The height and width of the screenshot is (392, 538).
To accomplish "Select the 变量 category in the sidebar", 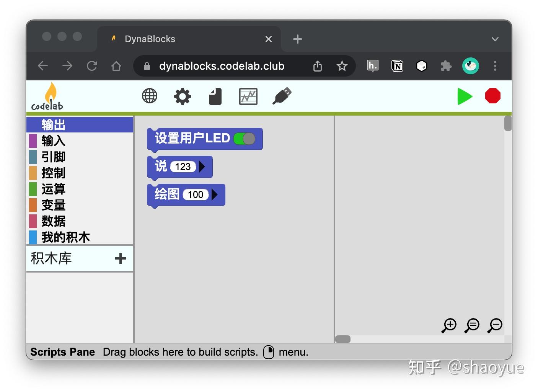I will pyautogui.click(x=54, y=205).
